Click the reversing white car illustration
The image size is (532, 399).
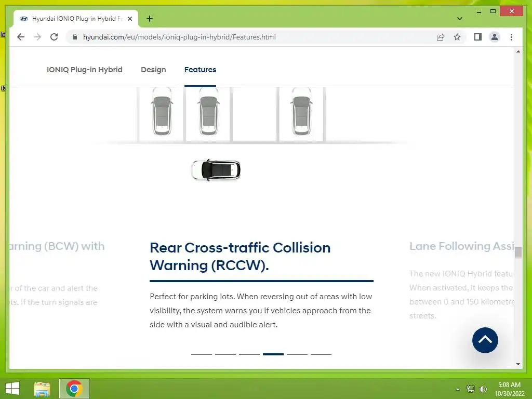tap(216, 170)
